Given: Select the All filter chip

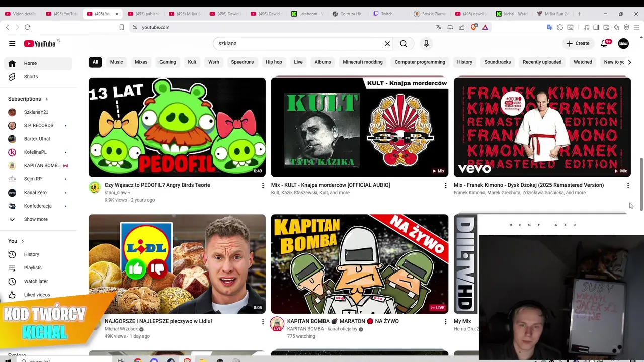Looking at the screenshot, I should (x=95, y=62).
